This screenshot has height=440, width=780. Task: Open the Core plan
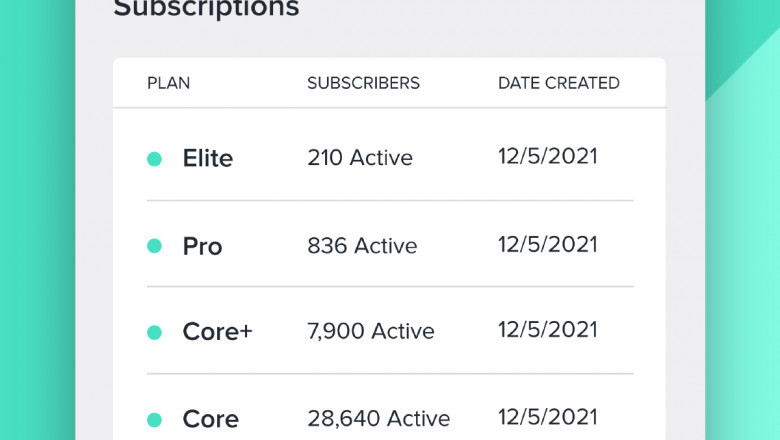[x=210, y=419]
